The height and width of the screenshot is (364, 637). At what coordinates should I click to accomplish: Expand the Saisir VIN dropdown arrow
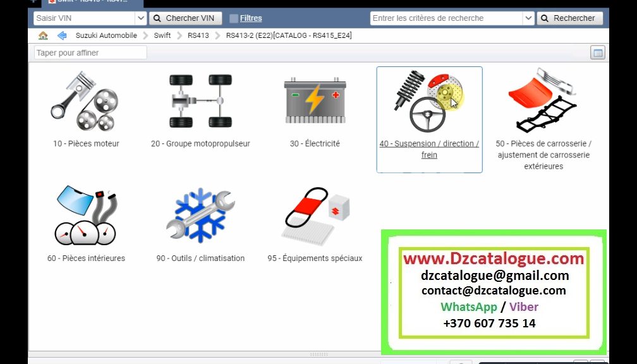pyautogui.click(x=140, y=18)
